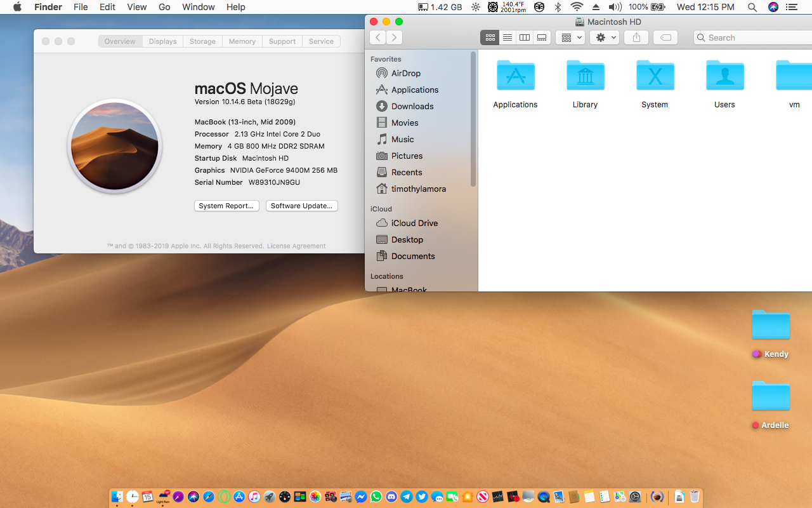
Task: Click the macOS Mojave dune image
Action: tap(115, 146)
